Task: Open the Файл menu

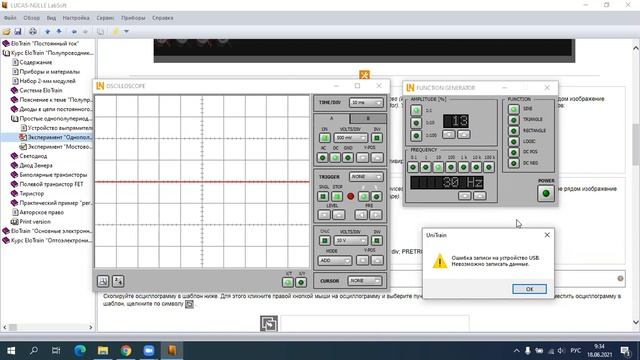Action: [x=10, y=18]
